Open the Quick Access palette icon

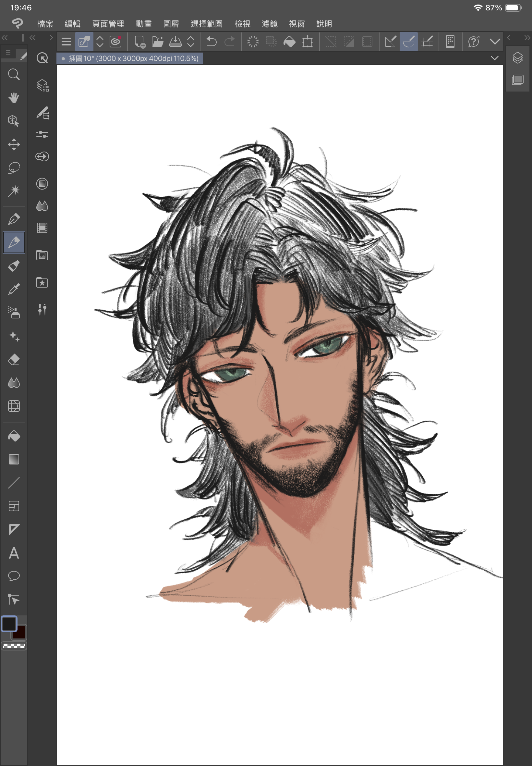42,58
